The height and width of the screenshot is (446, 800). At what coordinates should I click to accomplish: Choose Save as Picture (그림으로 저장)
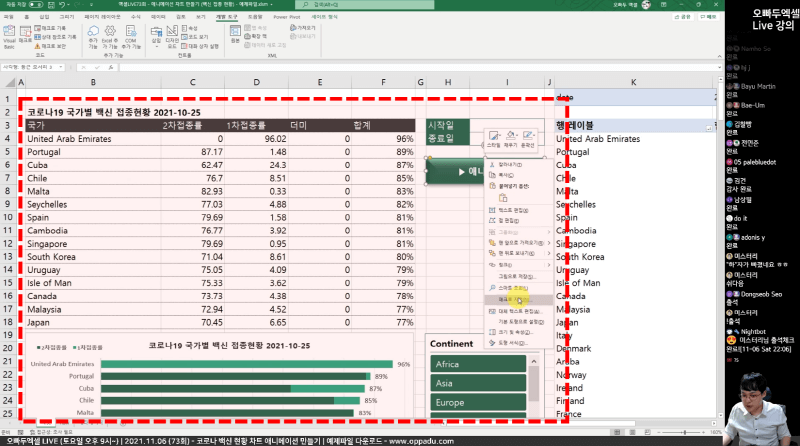518,276
